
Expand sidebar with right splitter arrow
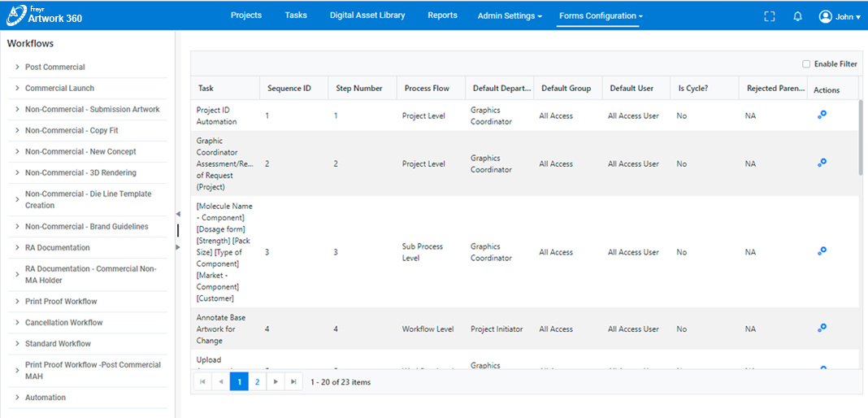[178, 247]
